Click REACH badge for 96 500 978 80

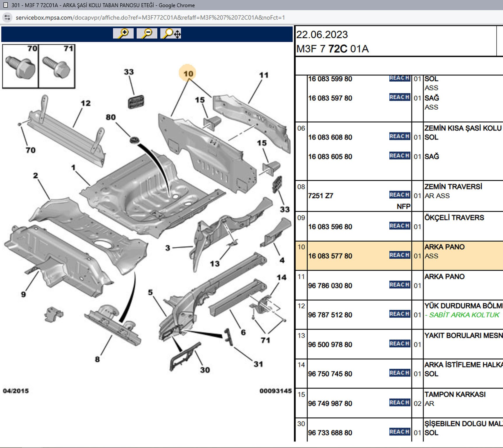(x=400, y=344)
